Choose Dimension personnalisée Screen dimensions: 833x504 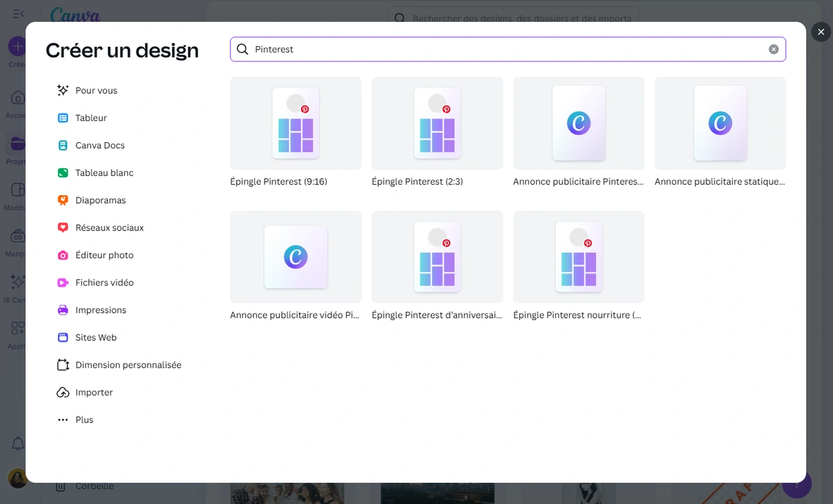point(128,365)
